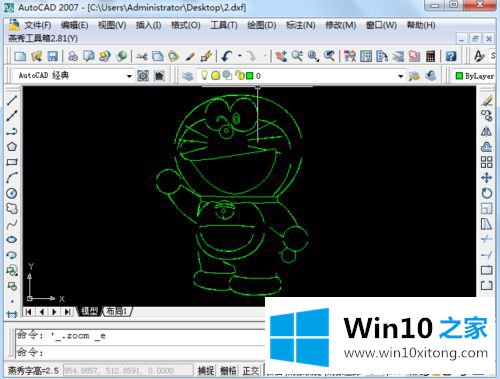500x379 pixels.
Task: Open the Layer Properties Manager
Action: pyautogui.click(x=188, y=76)
